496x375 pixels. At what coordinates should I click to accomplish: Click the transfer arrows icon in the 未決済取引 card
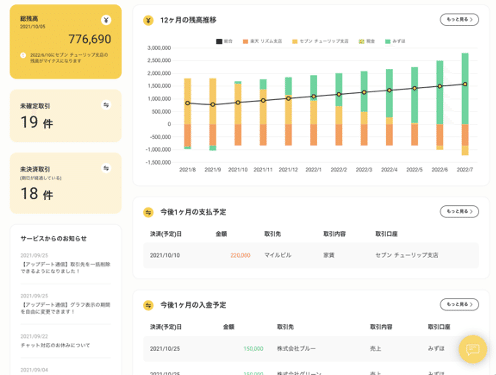106,168
